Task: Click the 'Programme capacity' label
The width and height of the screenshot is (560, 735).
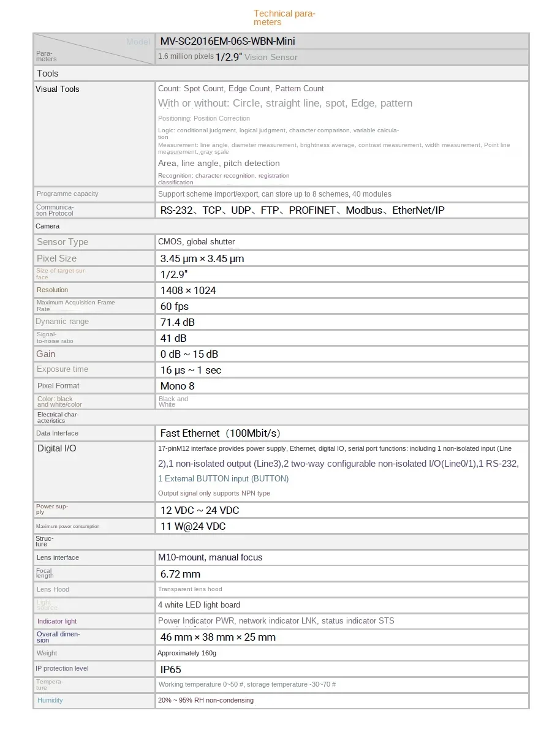Action: click(67, 194)
